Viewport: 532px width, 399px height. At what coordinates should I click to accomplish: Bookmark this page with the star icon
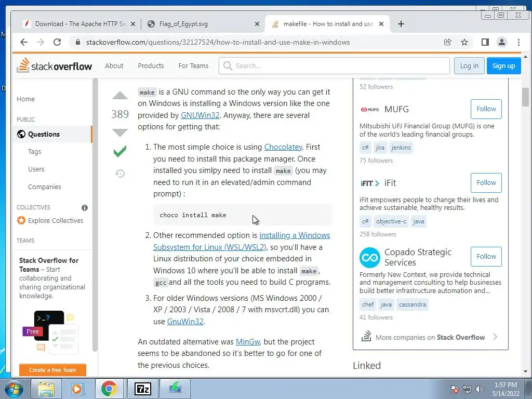[464, 42]
